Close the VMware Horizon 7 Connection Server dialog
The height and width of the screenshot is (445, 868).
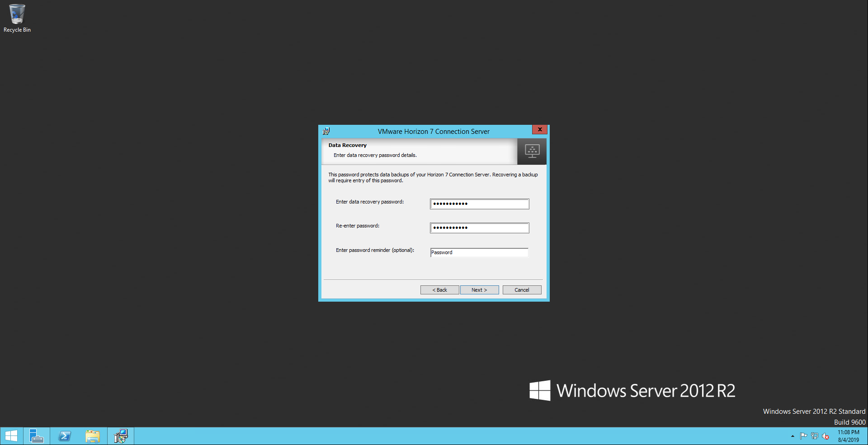click(539, 129)
